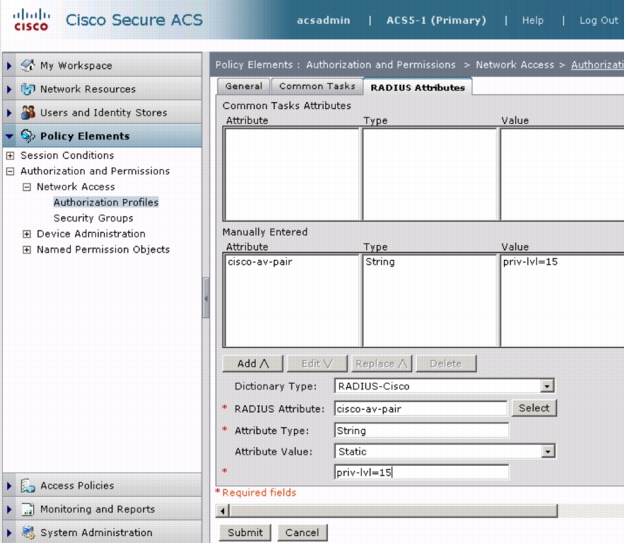Open Monitoring and Reports menu
The height and width of the screenshot is (544, 626).
97,509
